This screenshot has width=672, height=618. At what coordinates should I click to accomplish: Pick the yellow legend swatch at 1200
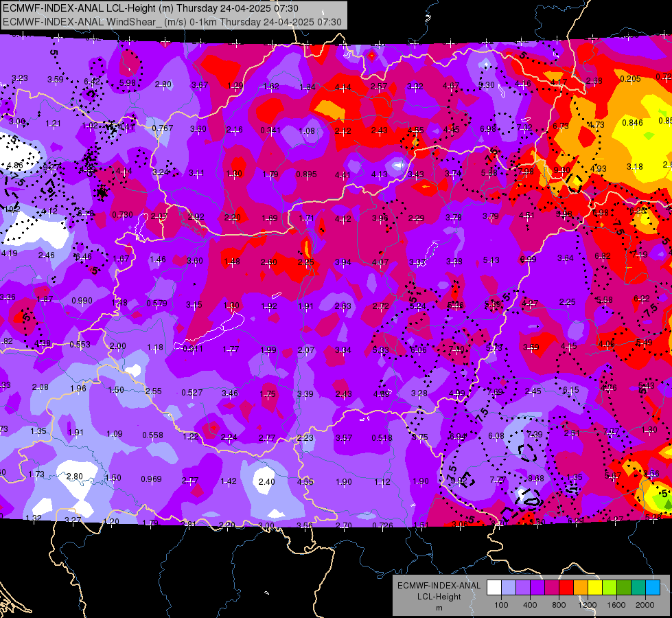595,588
